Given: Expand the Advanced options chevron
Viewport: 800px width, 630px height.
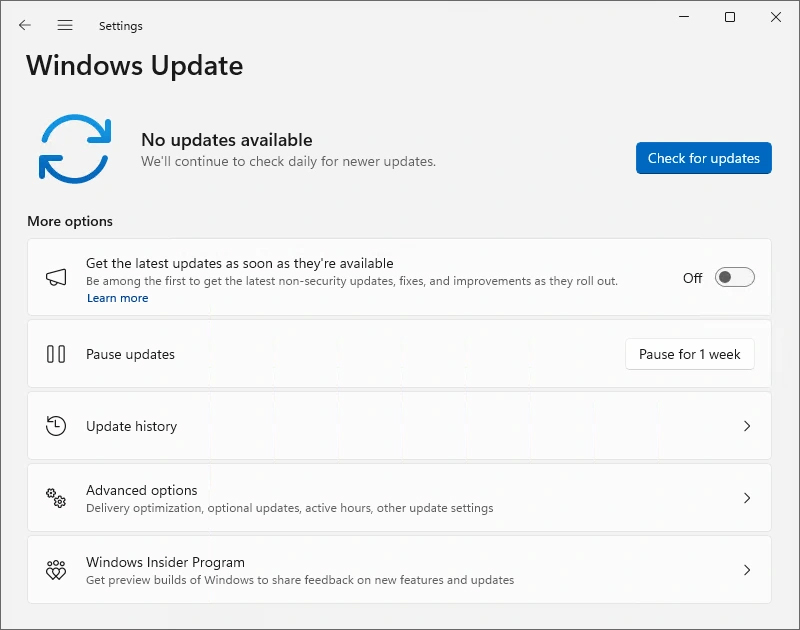Looking at the screenshot, I should click(747, 497).
